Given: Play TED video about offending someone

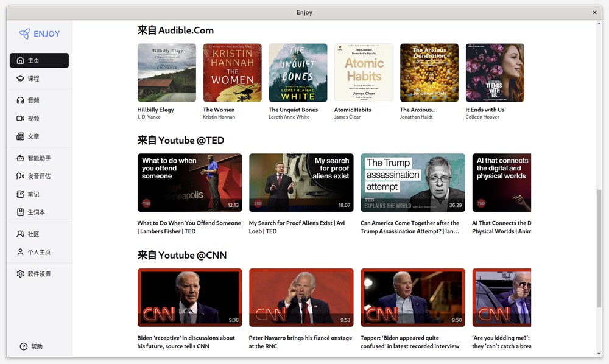Looking at the screenshot, I should (x=189, y=183).
